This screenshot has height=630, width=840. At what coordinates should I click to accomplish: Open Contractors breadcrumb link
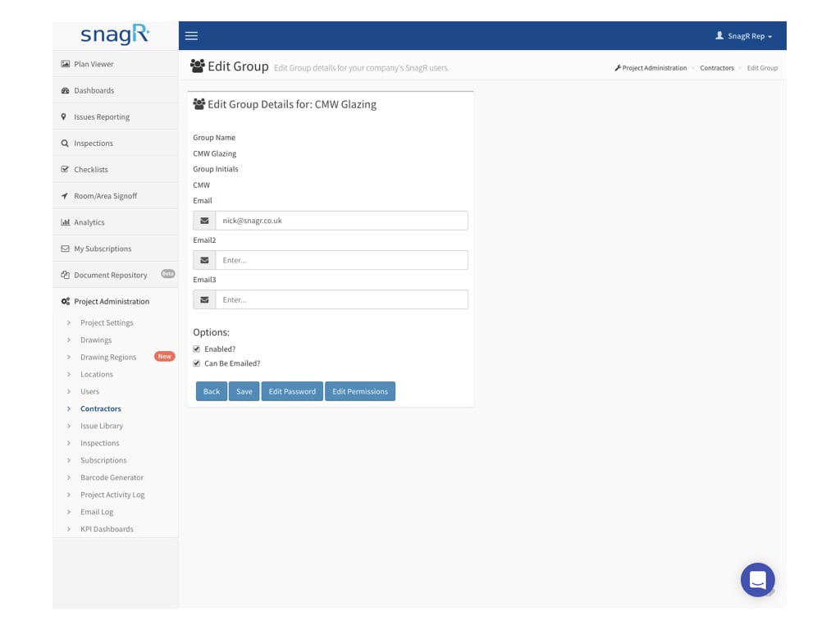coord(717,68)
